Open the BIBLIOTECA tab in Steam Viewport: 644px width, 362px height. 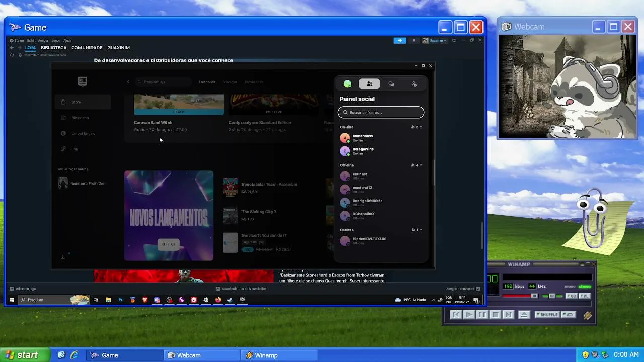tap(54, 48)
